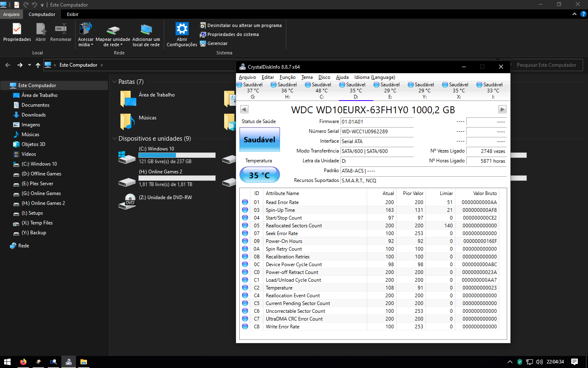Select the Temperature attribute row

click(369, 288)
